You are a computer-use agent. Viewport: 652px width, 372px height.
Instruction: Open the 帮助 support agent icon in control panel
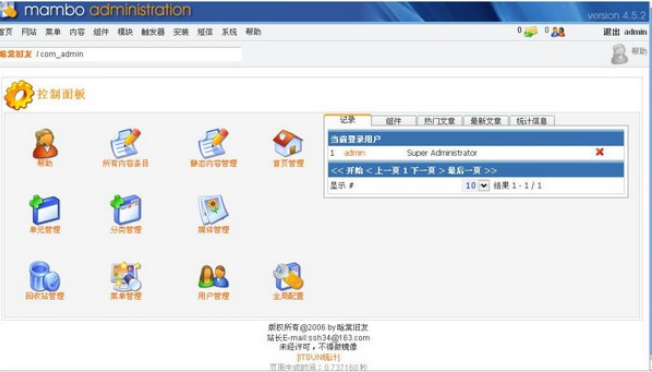click(45, 144)
